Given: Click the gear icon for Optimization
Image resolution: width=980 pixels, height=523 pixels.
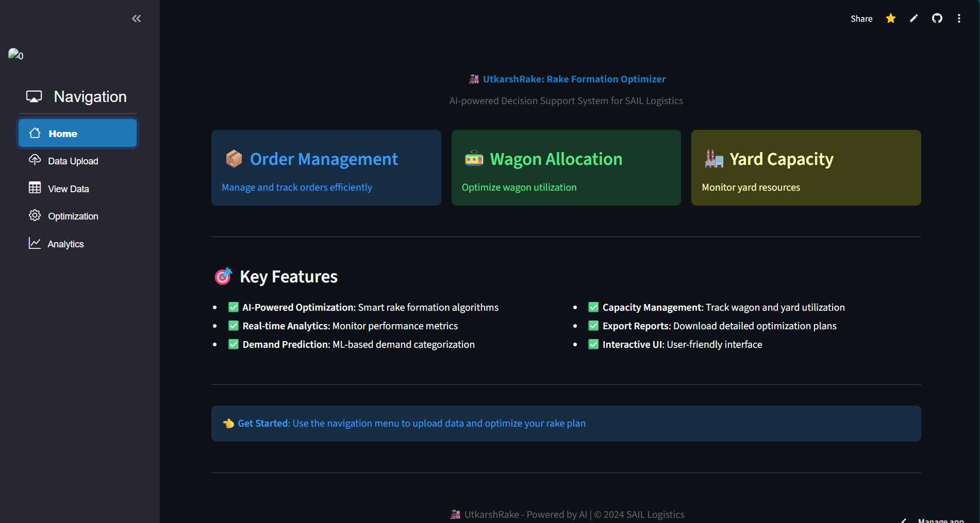Looking at the screenshot, I should point(35,215).
